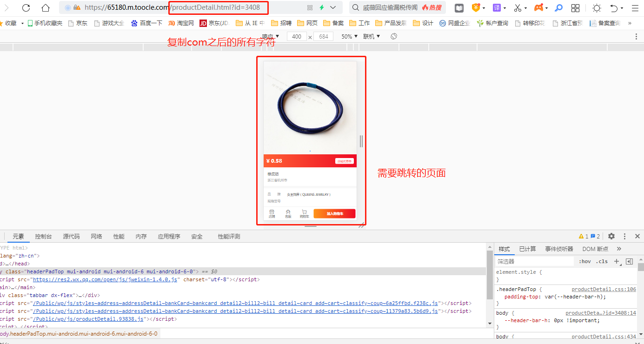The image size is (644, 344).
Task: Show more style panes with » chevron
Action: (x=619, y=249)
